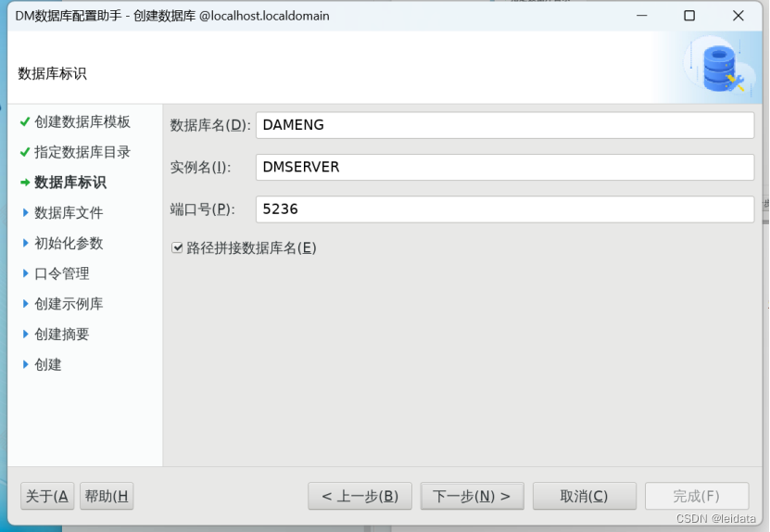This screenshot has height=532, width=770.
Task: Click the blue triangle beside 创建 step
Action: (x=26, y=364)
